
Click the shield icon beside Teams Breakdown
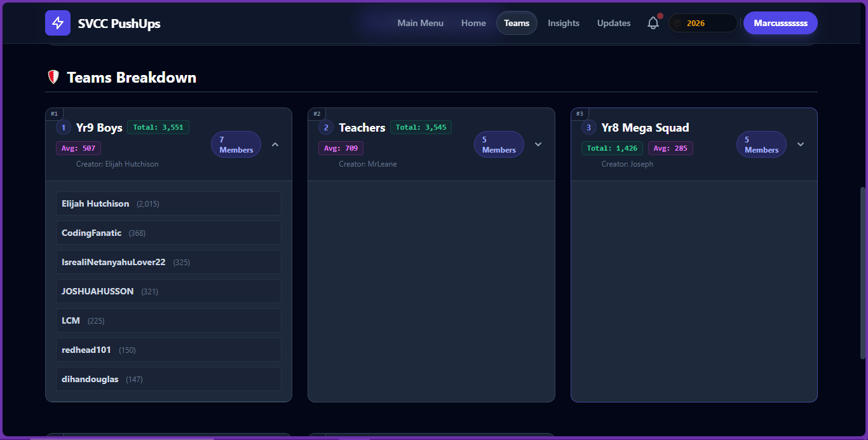53,78
